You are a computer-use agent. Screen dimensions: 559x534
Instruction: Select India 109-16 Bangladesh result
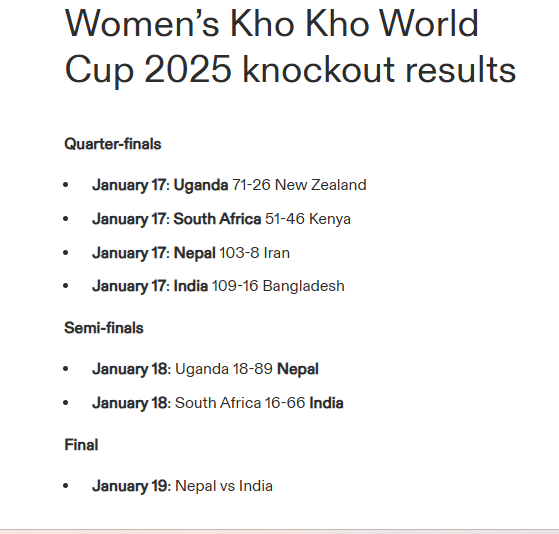click(x=218, y=286)
